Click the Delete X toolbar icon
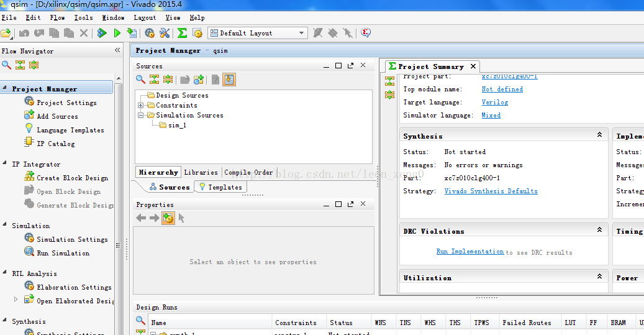The width and height of the screenshot is (644, 335). [84, 33]
